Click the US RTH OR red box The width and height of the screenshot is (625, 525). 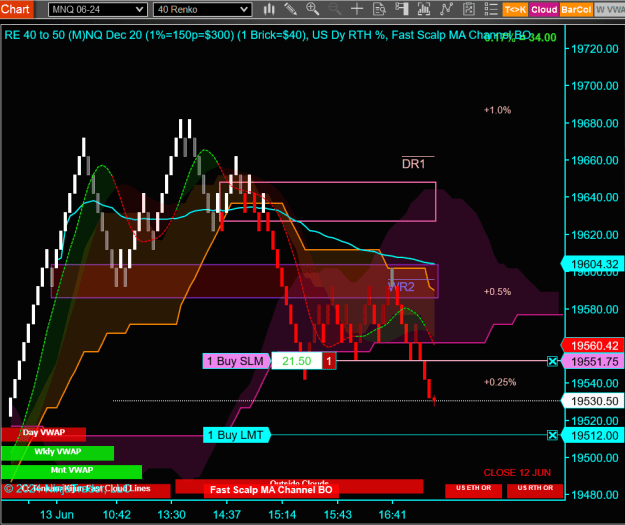pyautogui.click(x=535, y=490)
